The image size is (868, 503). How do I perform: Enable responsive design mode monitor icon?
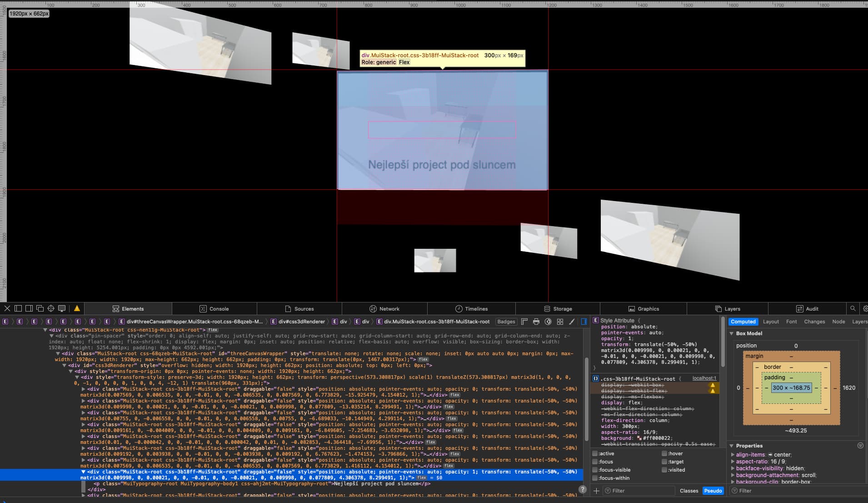pos(61,308)
